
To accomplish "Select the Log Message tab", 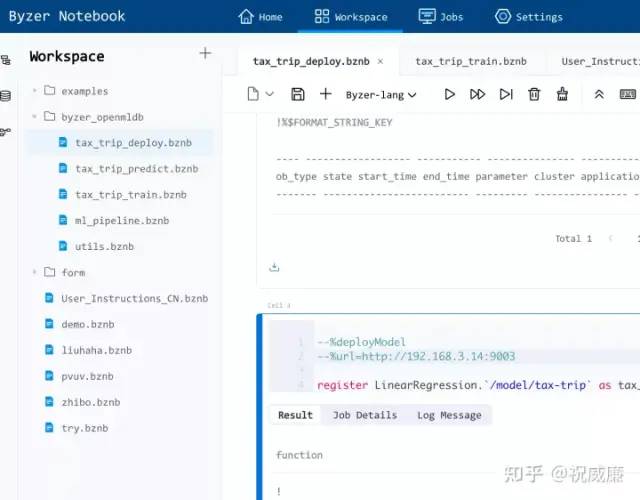I will pos(449,415).
